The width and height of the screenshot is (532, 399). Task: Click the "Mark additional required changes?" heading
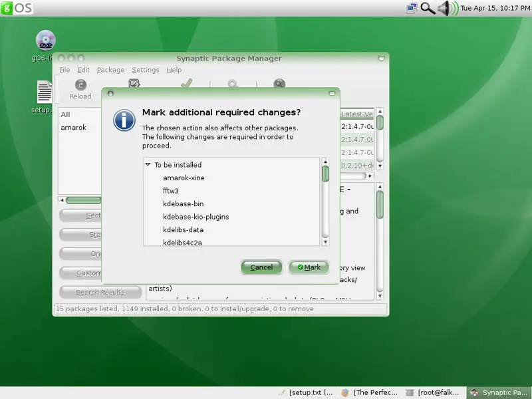pos(221,112)
